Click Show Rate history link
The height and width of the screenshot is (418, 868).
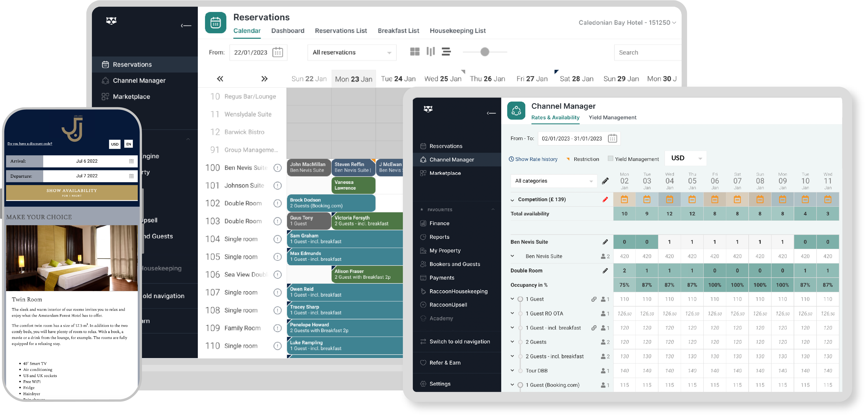(533, 159)
